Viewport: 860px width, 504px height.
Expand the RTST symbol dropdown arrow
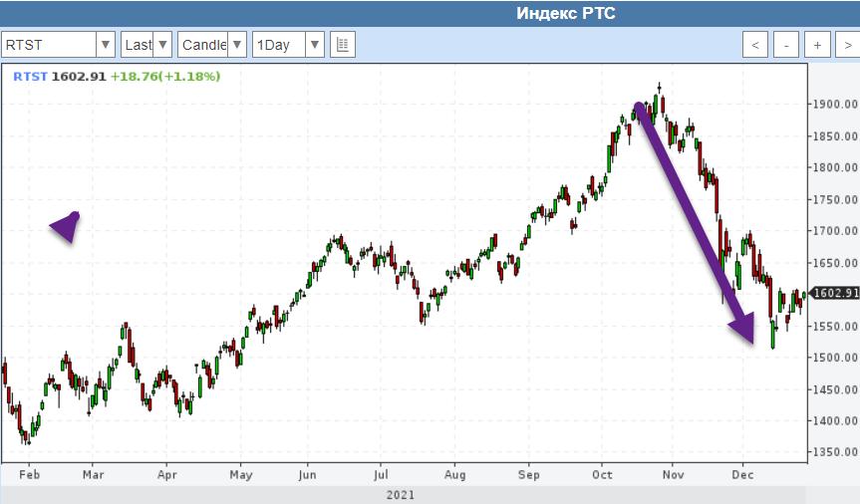tap(106, 45)
